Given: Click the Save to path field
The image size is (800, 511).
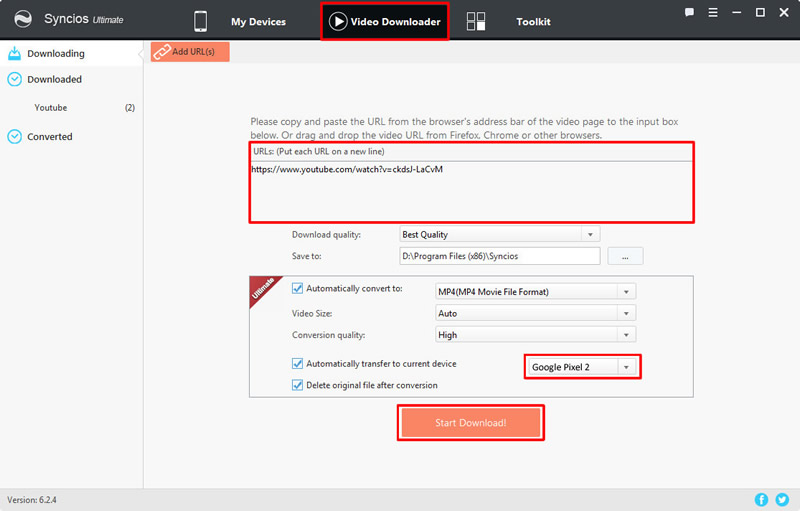Looking at the screenshot, I should coord(499,256).
